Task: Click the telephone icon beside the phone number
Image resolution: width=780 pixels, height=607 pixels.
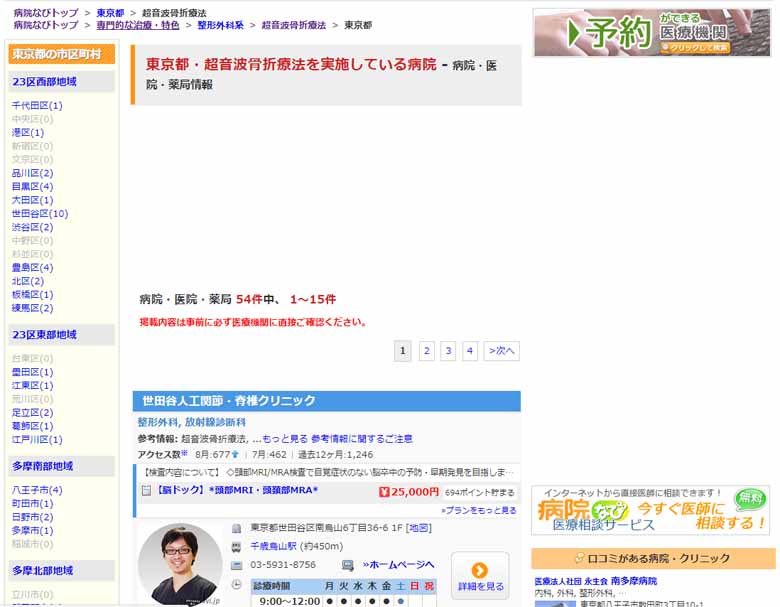Action: tap(236, 565)
